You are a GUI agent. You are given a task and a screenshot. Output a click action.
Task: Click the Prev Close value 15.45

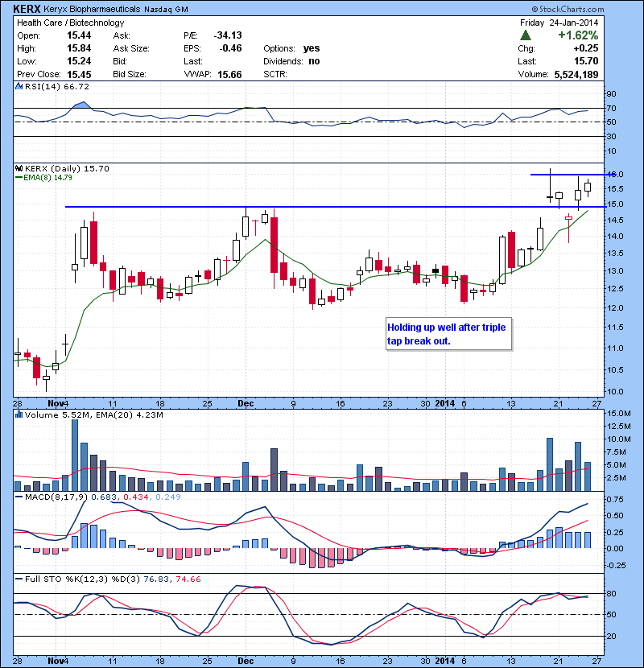coord(79,75)
